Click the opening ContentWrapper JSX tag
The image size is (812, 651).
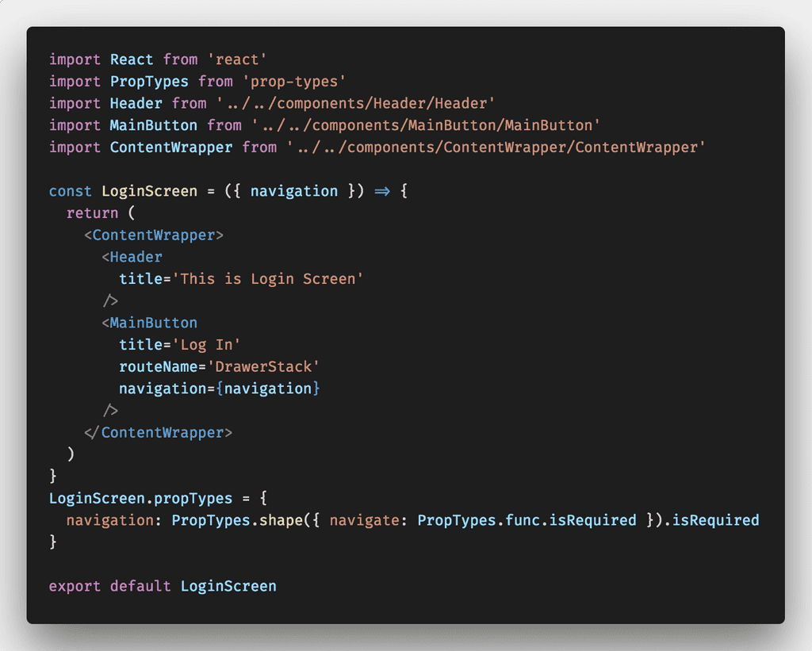point(154,236)
